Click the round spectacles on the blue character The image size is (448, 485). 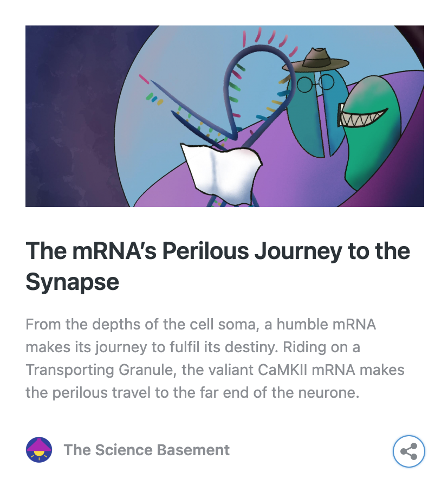(315, 82)
